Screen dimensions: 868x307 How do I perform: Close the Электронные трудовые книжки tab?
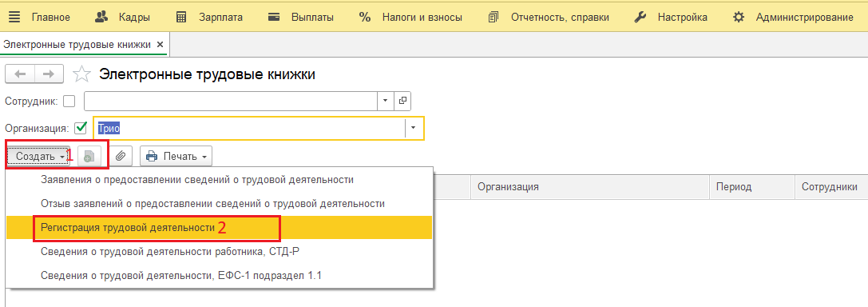[160, 45]
